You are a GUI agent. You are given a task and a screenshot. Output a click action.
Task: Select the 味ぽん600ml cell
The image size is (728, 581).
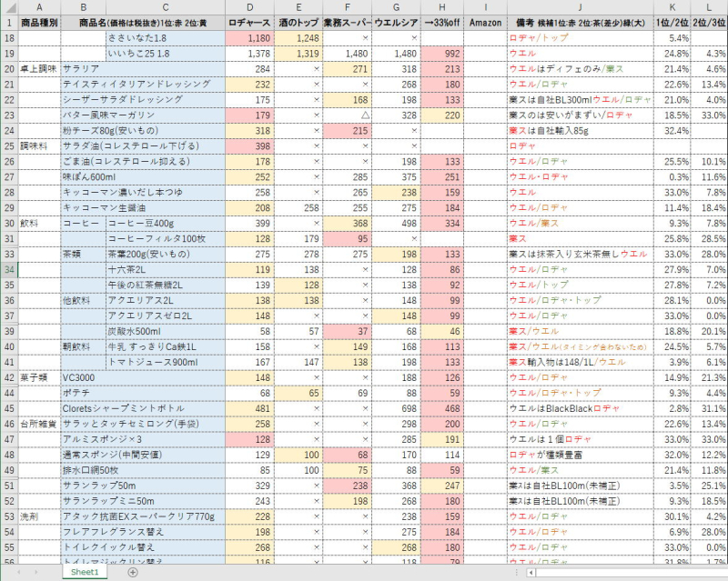(143, 176)
